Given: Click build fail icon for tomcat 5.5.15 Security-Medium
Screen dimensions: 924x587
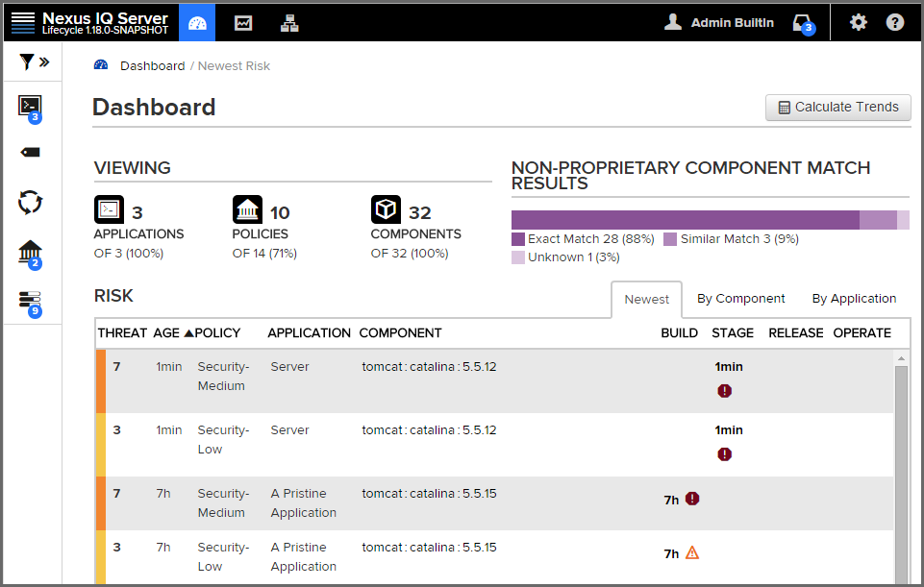Looking at the screenshot, I should pos(692,499).
